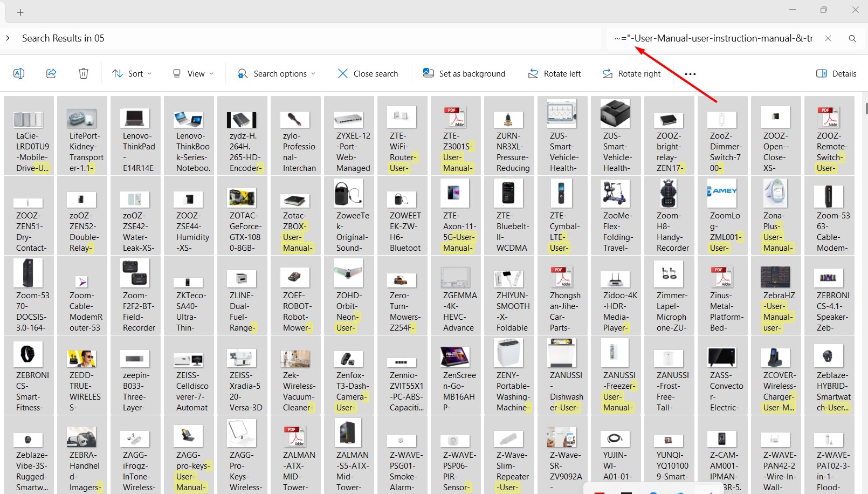This screenshot has height=494, width=868.
Task: Select ZHIYUN SMOOTH-X Foldable file
Action: click(x=509, y=296)
